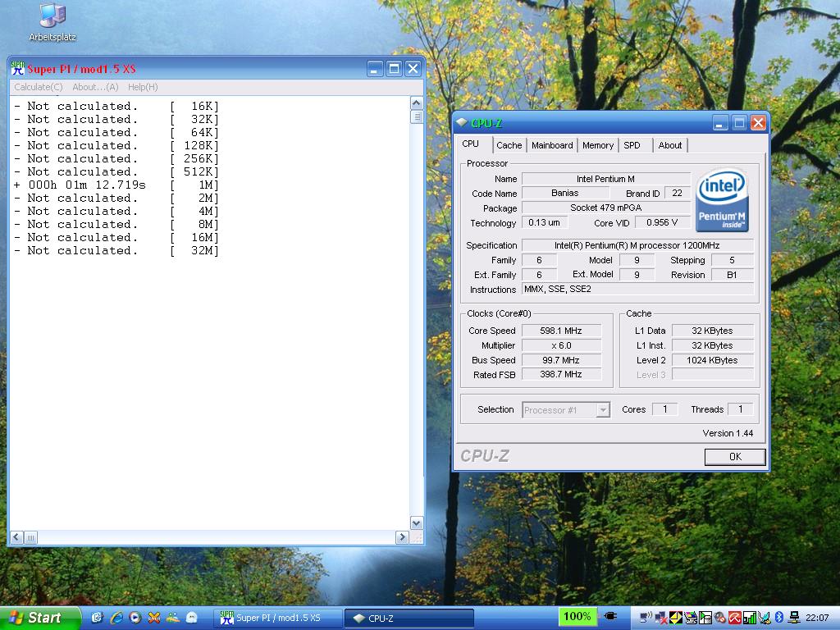840x630 pixels.
Task: Open the Help(H) menu in Super PI
Action: coord(143,87)
